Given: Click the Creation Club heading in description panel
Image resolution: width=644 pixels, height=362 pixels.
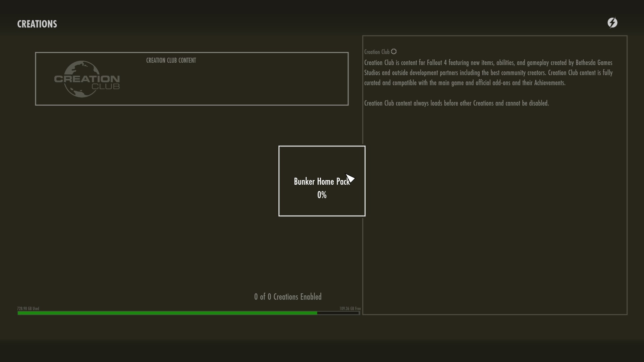Looking at the screenshot, I should (377, 52).
